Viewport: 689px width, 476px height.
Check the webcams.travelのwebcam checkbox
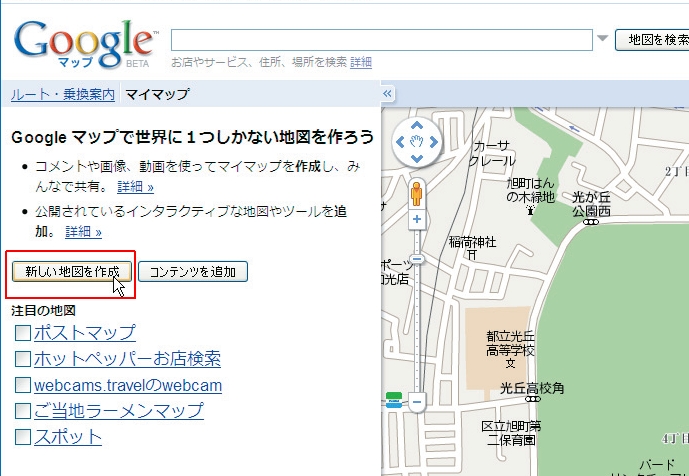(x=23, y=385)
